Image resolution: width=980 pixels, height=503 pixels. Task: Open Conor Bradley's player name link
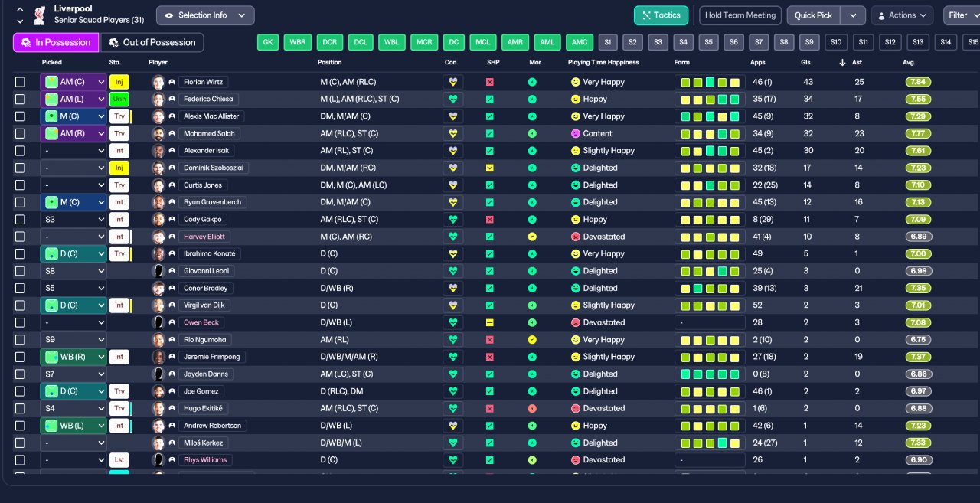(x=206, y=288)
